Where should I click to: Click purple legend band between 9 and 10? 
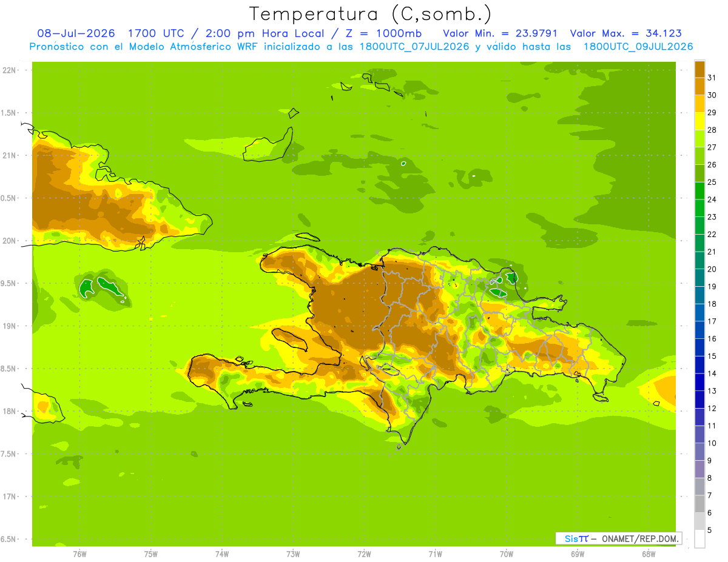click(x=699, y=452)
